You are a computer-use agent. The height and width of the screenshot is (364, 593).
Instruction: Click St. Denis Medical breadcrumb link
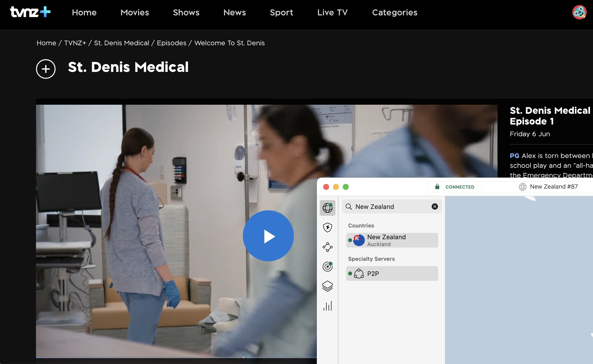click(121, 43)
